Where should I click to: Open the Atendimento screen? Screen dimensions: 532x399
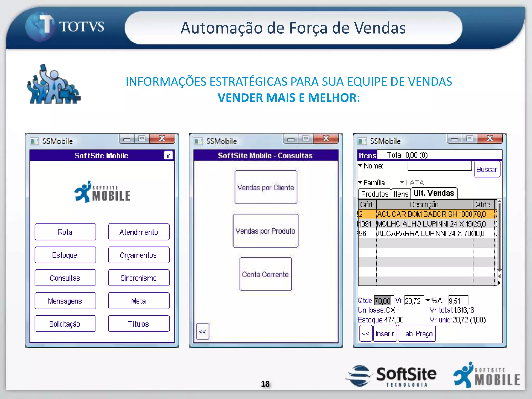[x=139, y=232]
